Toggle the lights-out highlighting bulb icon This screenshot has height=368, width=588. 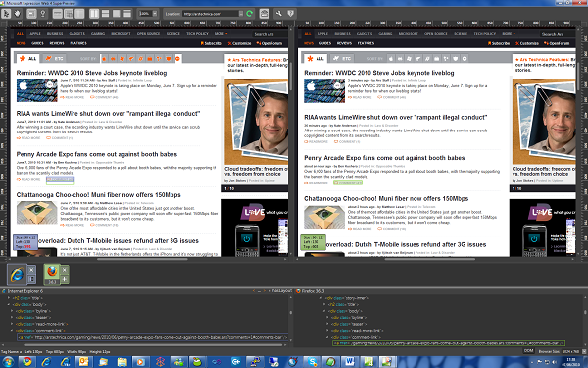(43, 14)
